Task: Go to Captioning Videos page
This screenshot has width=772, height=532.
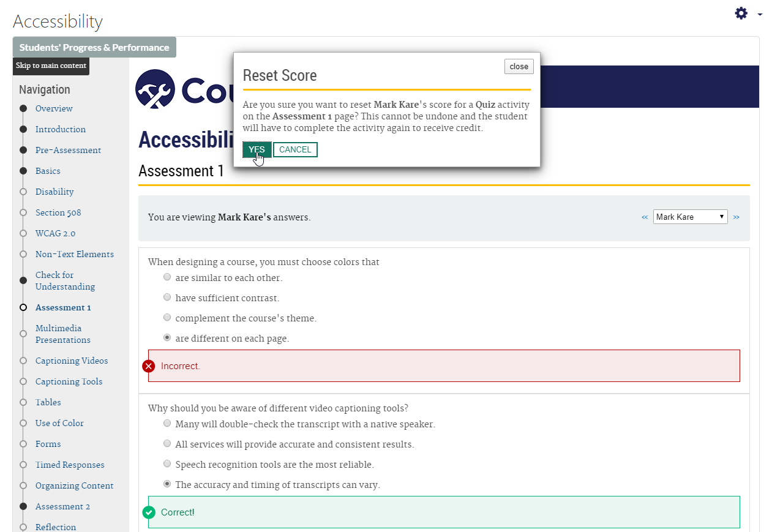Action: coord(72,361)
